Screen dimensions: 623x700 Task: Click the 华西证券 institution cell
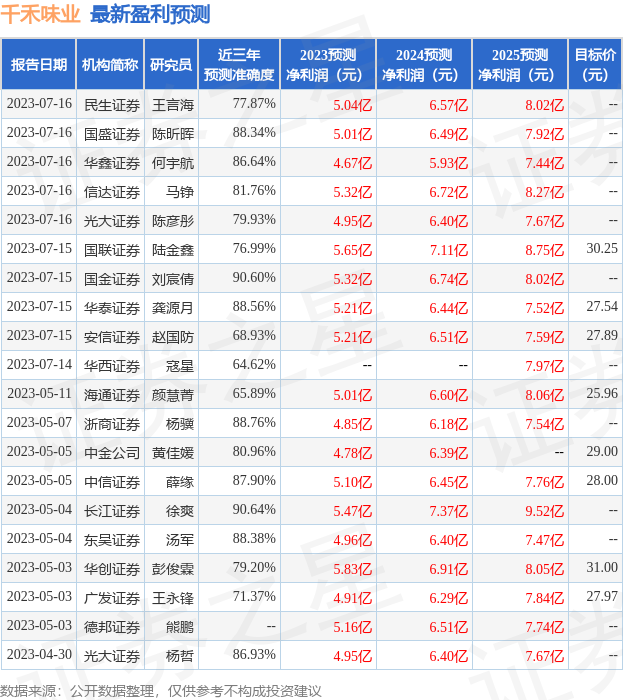(112, 367)
